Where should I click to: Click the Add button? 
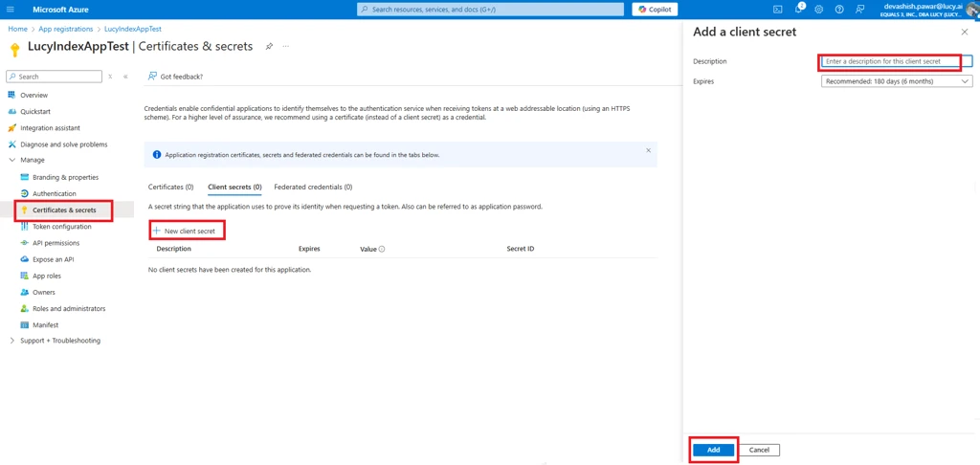(713, 450)
